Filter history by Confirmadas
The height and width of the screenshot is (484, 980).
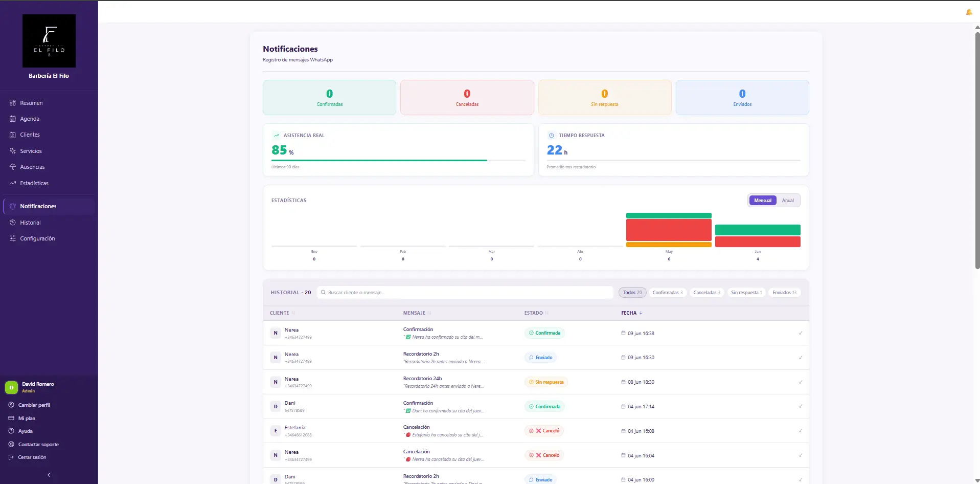click(x=668, y=293)
